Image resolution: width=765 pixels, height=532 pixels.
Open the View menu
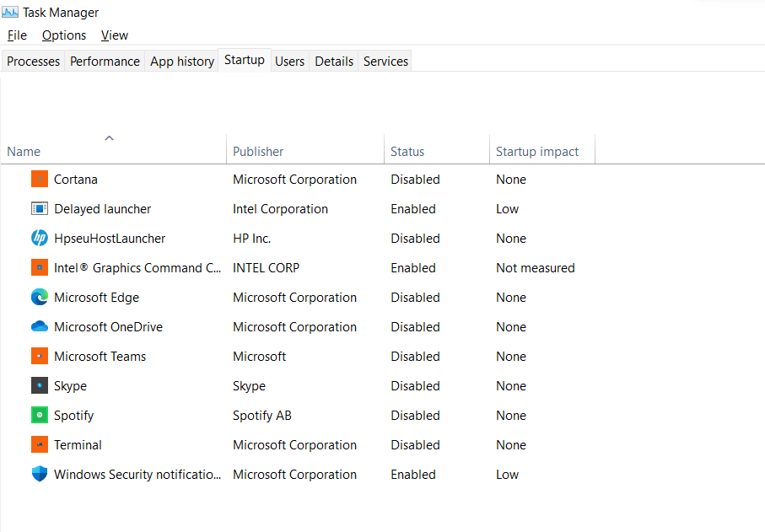pyautogui.click(x=115, y=35)
